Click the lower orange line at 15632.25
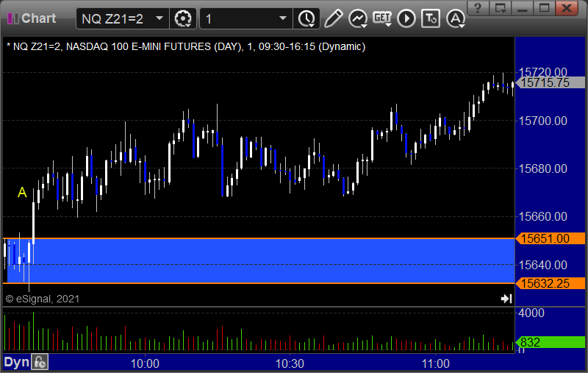The image size is (588, 373). click(259, 283)
